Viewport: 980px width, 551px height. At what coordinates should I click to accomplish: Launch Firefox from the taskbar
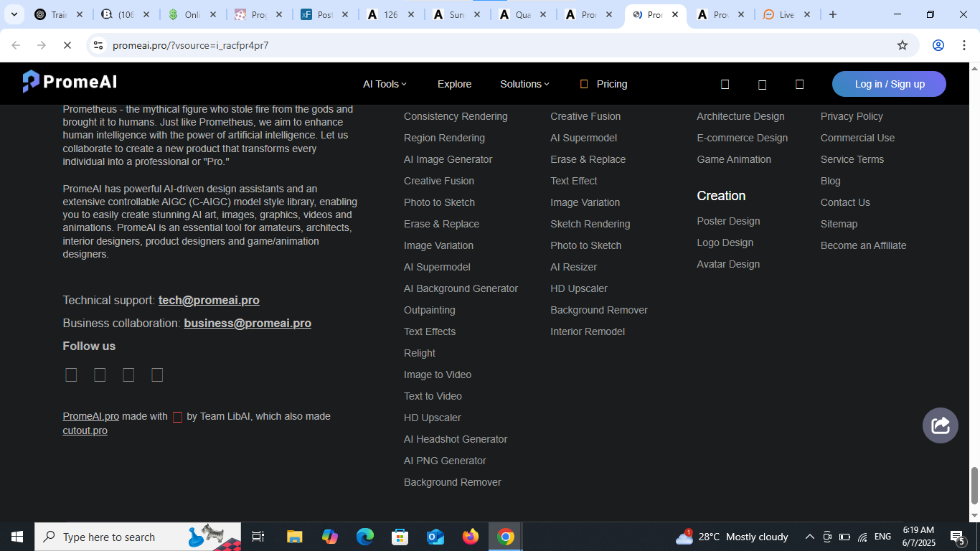tap(471, 537)
